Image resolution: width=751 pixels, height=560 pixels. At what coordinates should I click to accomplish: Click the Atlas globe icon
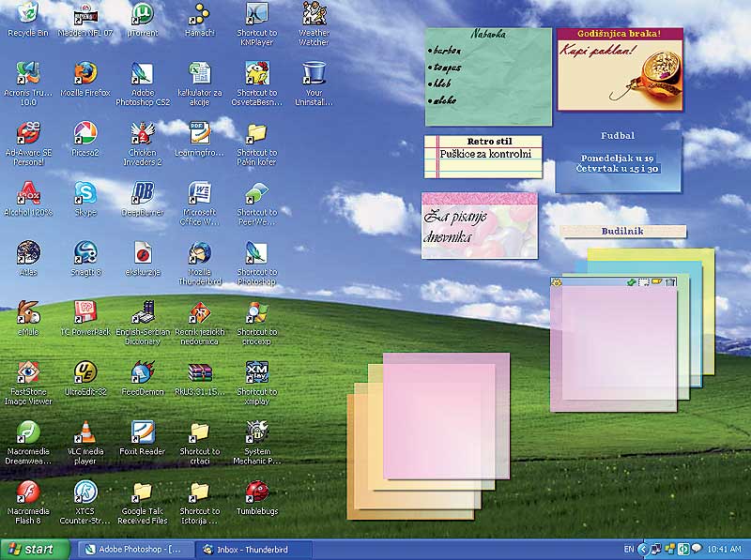28,252
